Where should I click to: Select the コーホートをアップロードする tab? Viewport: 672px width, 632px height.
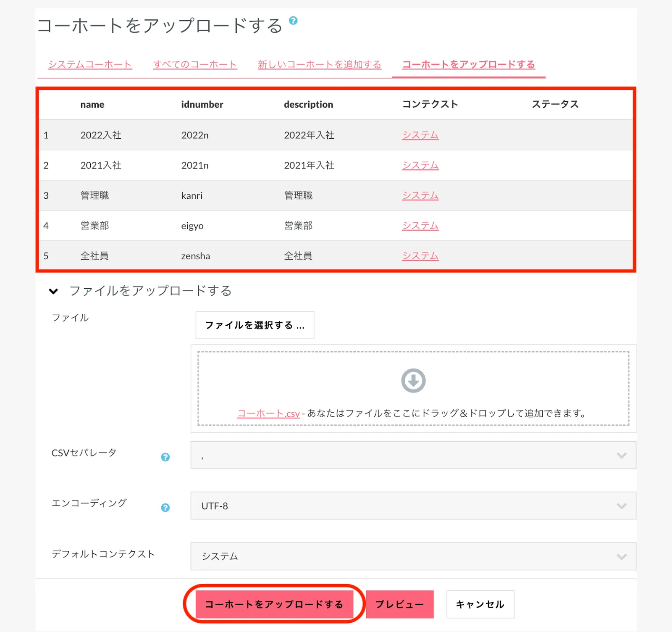pyautogui.click(x=468, y=65)
